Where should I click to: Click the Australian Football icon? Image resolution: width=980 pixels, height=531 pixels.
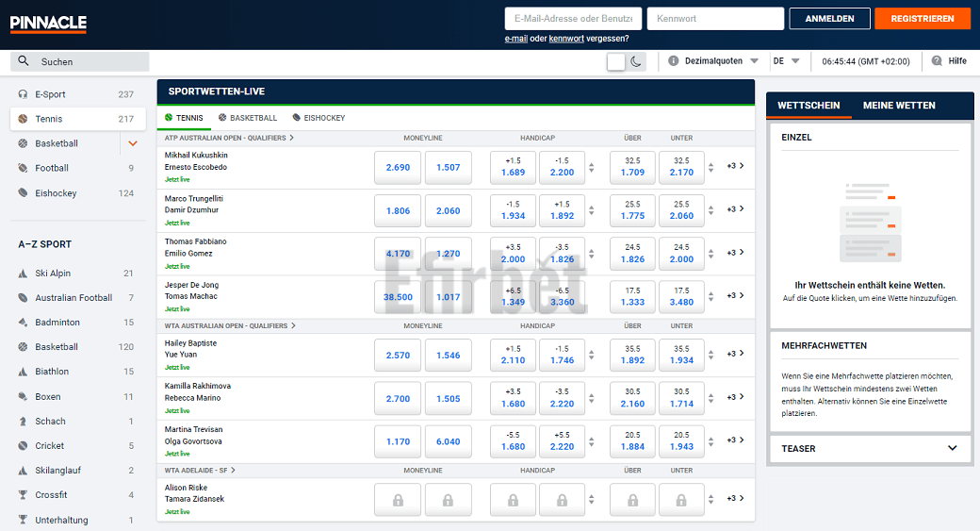pos(24,298)
